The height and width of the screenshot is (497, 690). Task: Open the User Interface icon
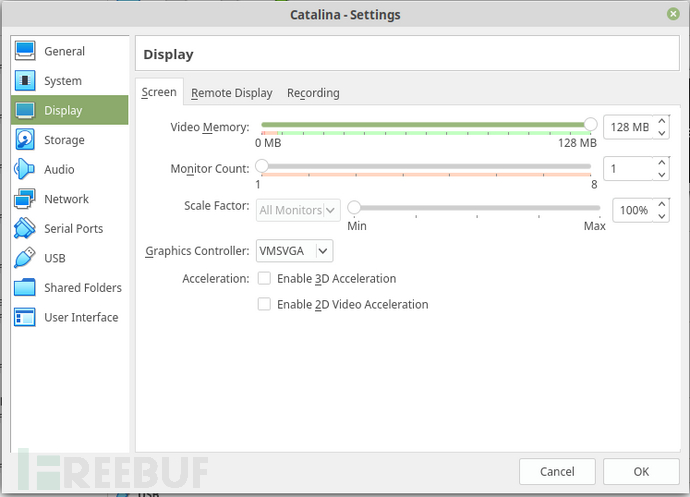25,317
